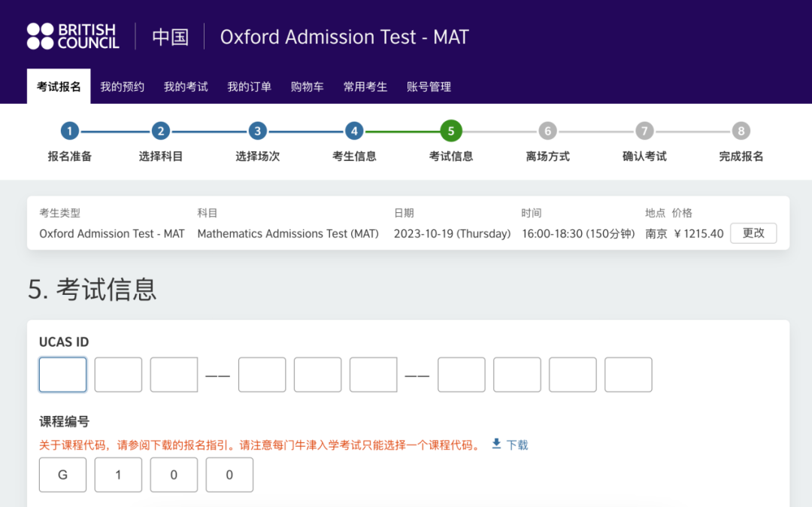Switch to the 我的预约 tab

(x=123, y=87)
